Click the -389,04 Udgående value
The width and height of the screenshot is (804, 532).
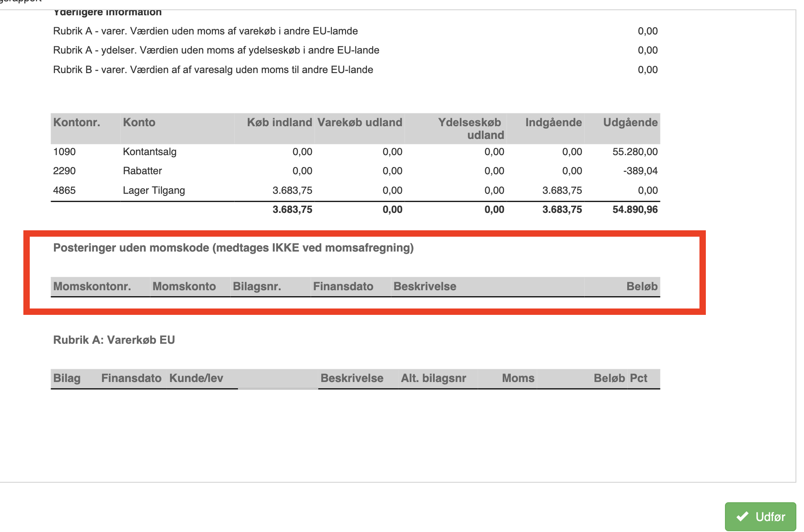click(640, 171)
